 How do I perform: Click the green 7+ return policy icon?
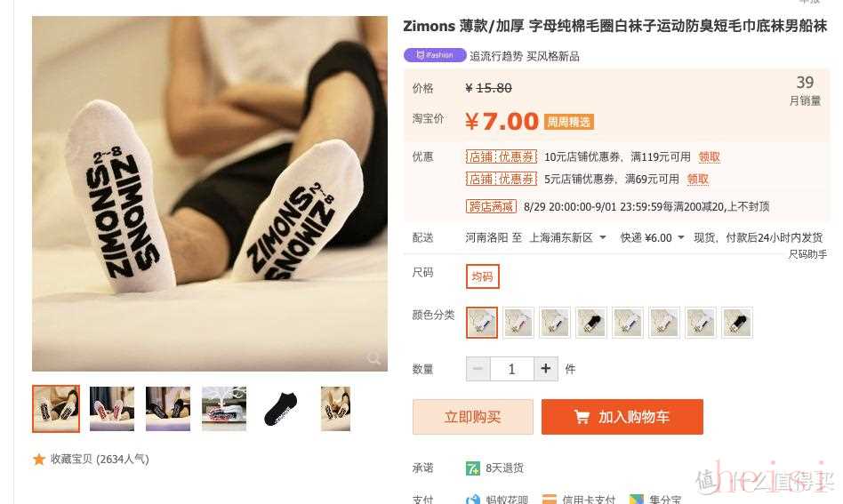click(x=472, y=468)
